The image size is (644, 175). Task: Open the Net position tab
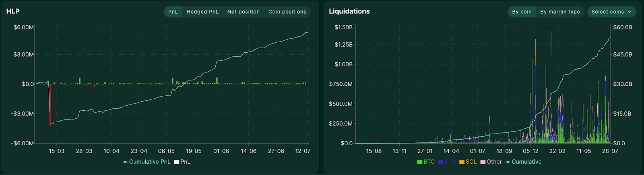pyautogui.click(x=244, y=12)
